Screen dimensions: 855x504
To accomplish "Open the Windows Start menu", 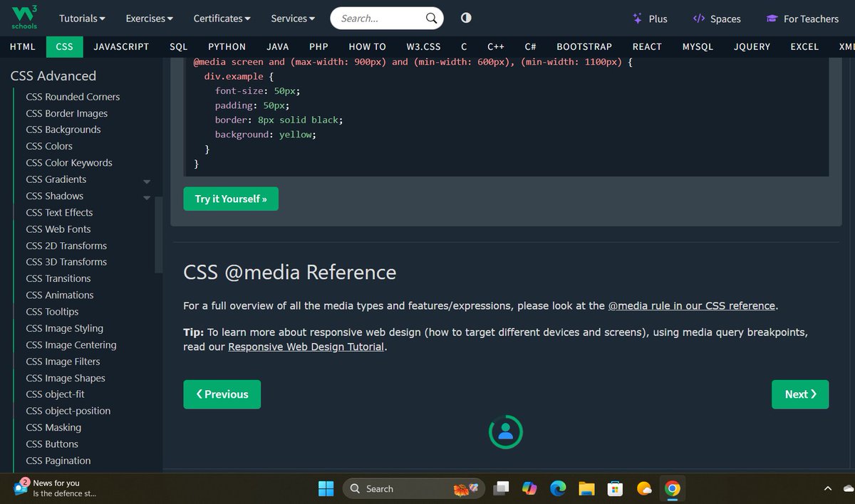I will point(326,488).
